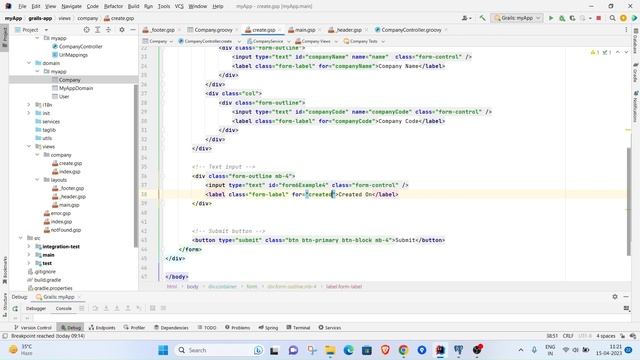
Task: Open the File menu
Action: (x=22, y=6)
